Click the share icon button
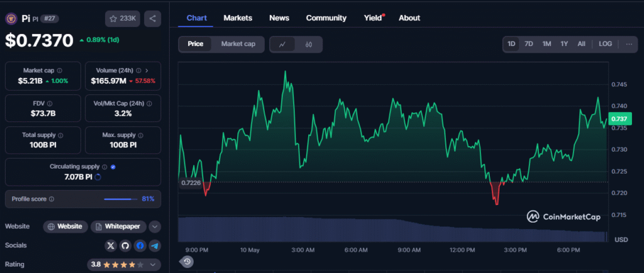This screenshot has height=273, width=644. (x=152, y=18)
